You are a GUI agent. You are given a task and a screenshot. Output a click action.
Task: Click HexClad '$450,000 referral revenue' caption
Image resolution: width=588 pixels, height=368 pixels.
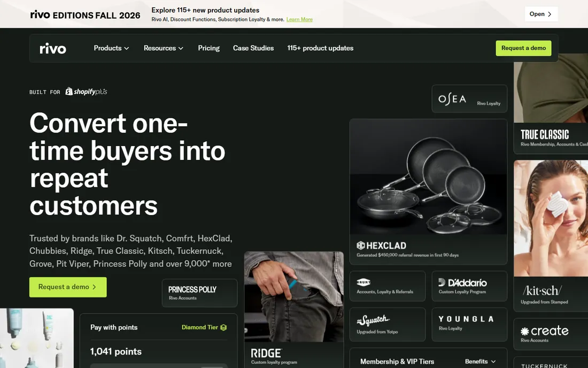(408, 255)
